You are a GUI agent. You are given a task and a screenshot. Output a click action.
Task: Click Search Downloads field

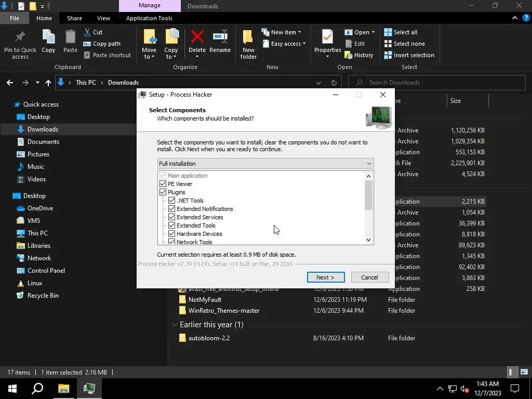[x=437, y=83]
